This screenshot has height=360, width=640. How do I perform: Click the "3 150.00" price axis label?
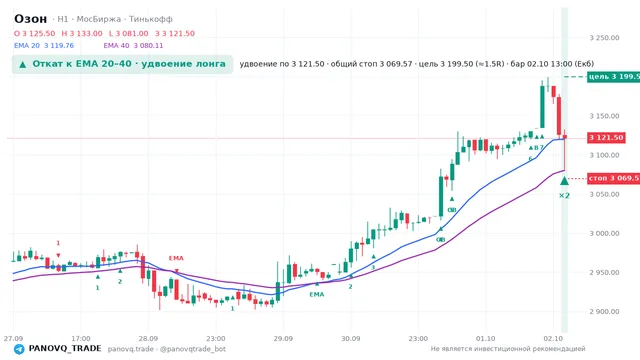pyautogui.click(x=604, y=116)
